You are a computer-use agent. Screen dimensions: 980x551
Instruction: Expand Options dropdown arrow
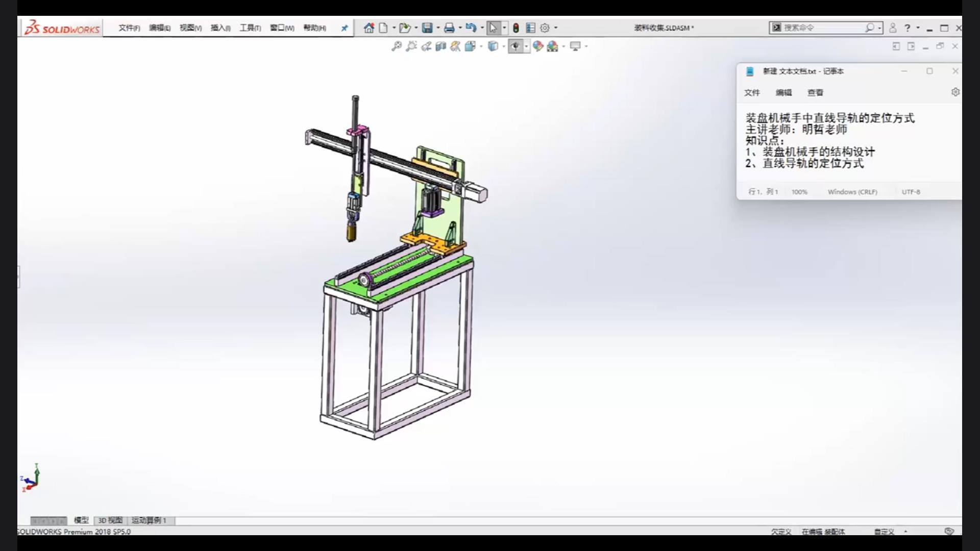[556, 28]
